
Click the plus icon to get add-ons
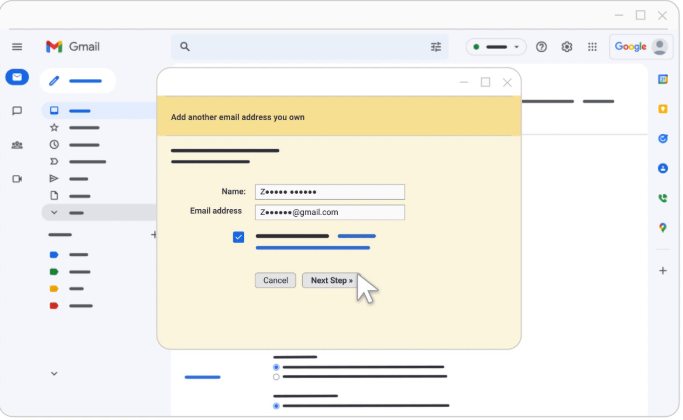663,271
